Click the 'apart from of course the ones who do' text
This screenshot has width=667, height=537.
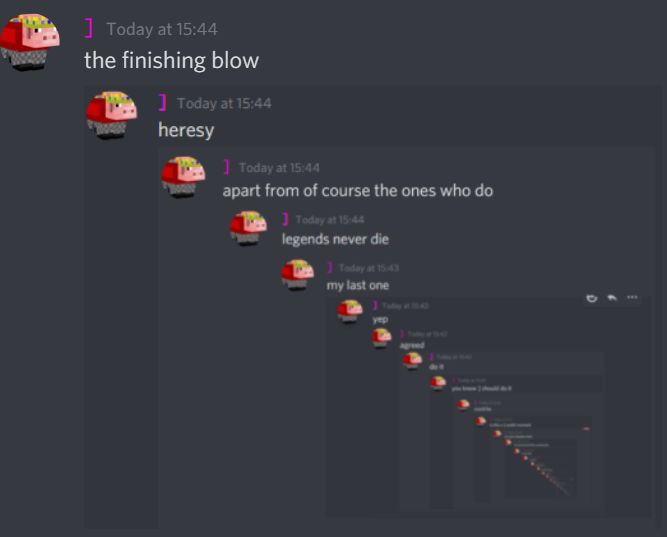[358, 191]
